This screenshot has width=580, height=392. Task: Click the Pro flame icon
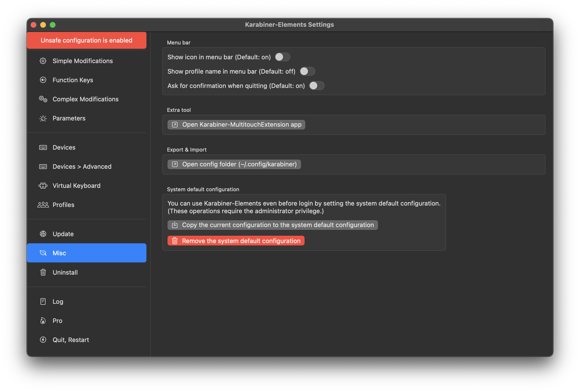tap(43, 321)
